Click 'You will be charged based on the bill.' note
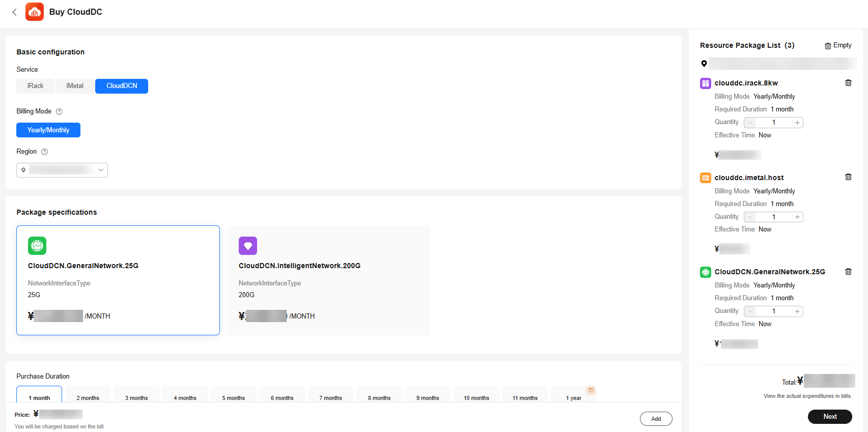 click(60, 426)
